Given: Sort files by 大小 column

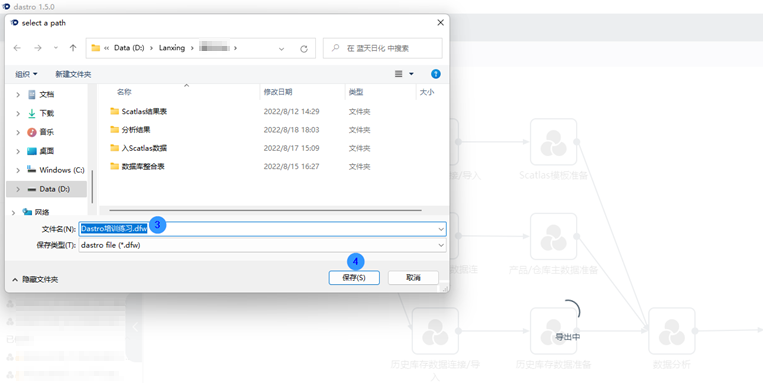Looking at the screenshot, I should tap(427, 92).
